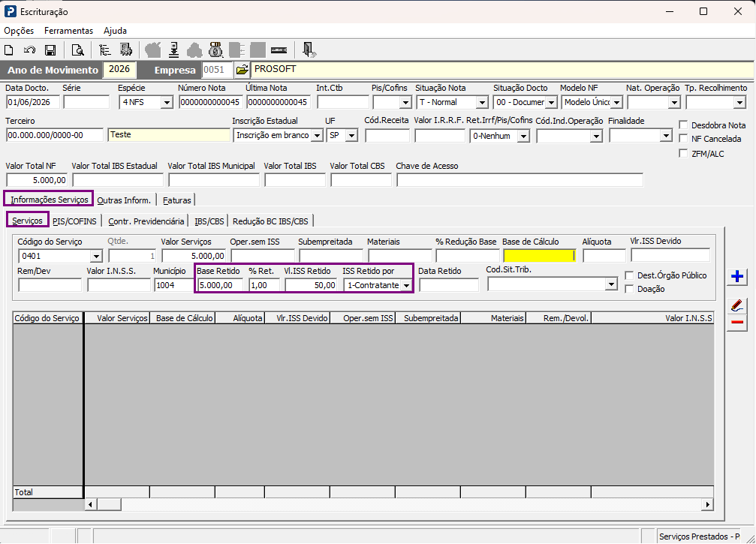The width and height of the screenshot is (756, 544).
Task: Click the CTB money bag icon
Action: point(215,50)
